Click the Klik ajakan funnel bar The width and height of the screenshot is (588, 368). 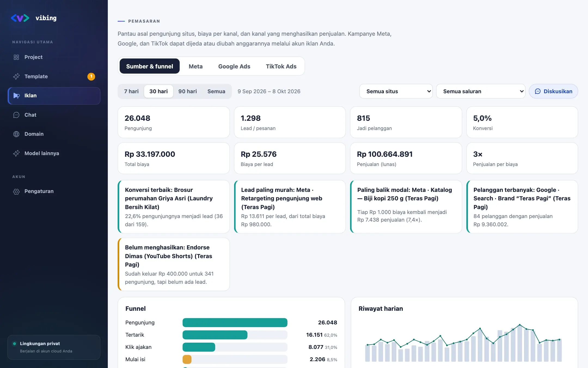(x=199, y=347)
